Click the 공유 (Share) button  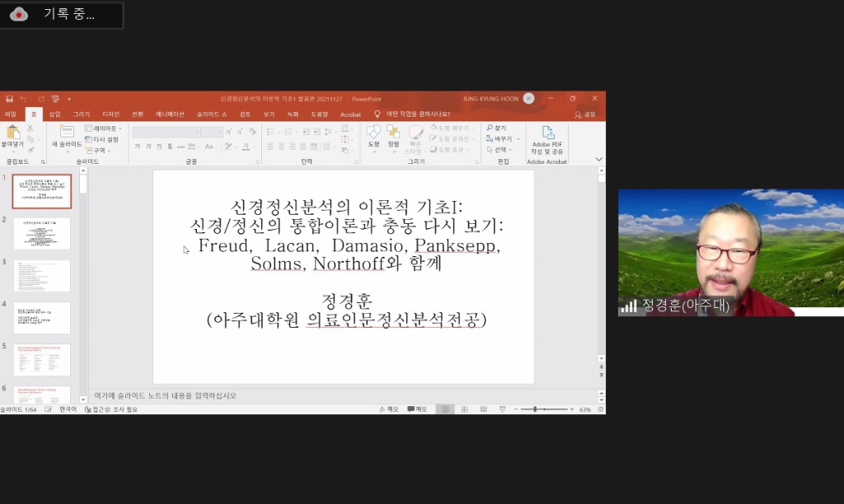tap(584, 114)
